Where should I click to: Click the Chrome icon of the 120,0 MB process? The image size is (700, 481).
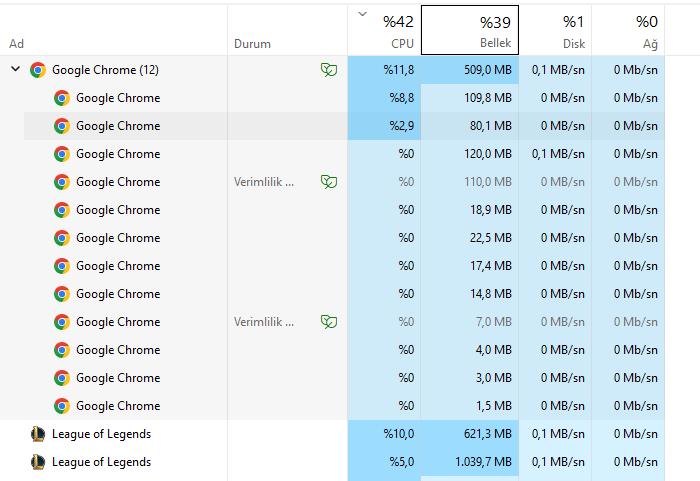62,154
